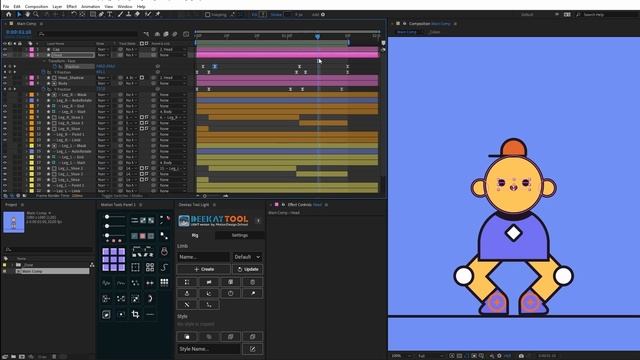Open the Mode dropdown for Cap layer
The image size is (640, 360).
pos(103,49)
